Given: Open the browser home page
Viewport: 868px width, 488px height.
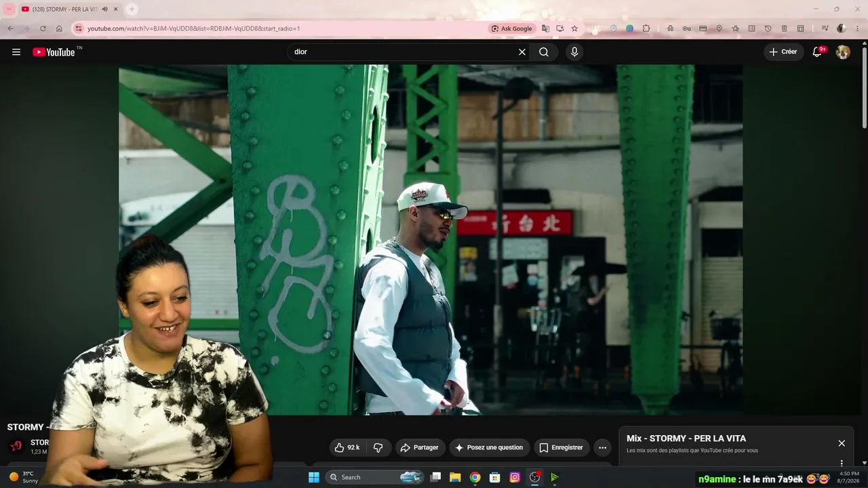Looking at the screenshot, I should (x=59, y=28).
